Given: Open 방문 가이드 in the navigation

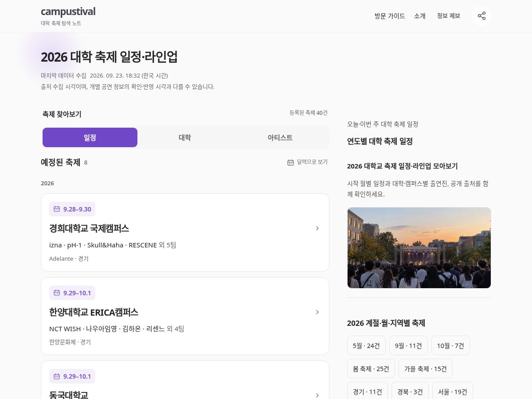Looking at the screenshot, I should (390, 16).
